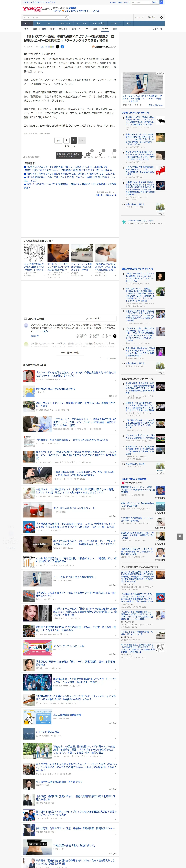The width and height of the screenshot is (186, 868).
Task: Click もっと見る(149件) comments button
Action: (x=70, y=352)
